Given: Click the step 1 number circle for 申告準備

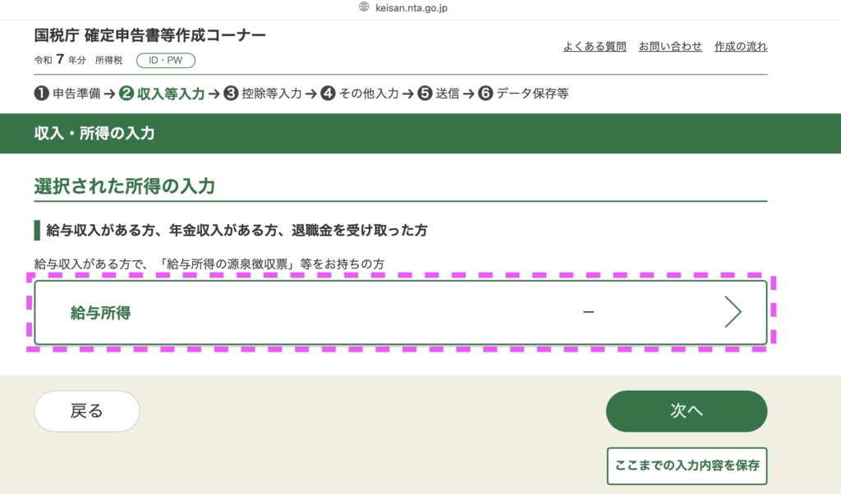Looking at the screenshot, I should [41, 94].
